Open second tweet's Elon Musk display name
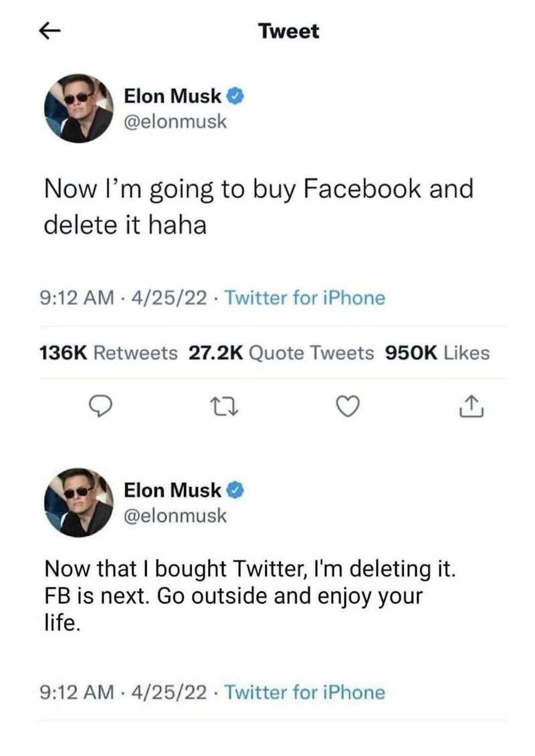This screenshot has width=535, height=756. tap(173, 490)
